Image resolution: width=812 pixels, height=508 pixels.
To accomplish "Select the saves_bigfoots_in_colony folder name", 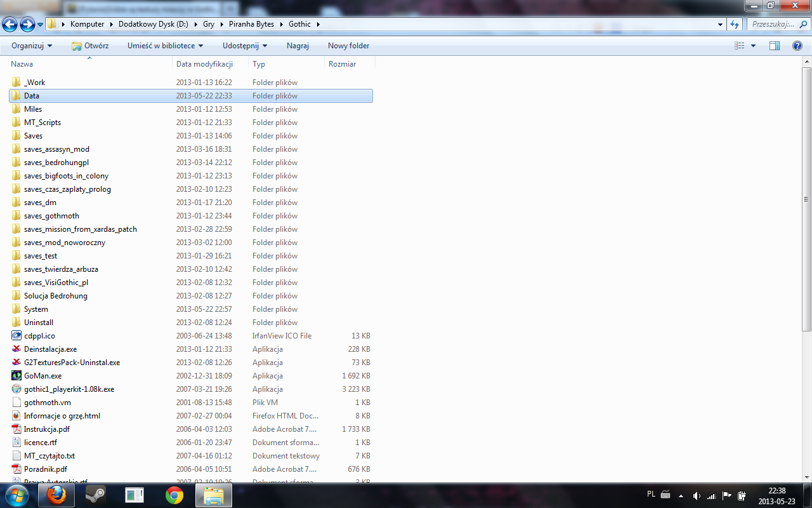I will point(66,176).
